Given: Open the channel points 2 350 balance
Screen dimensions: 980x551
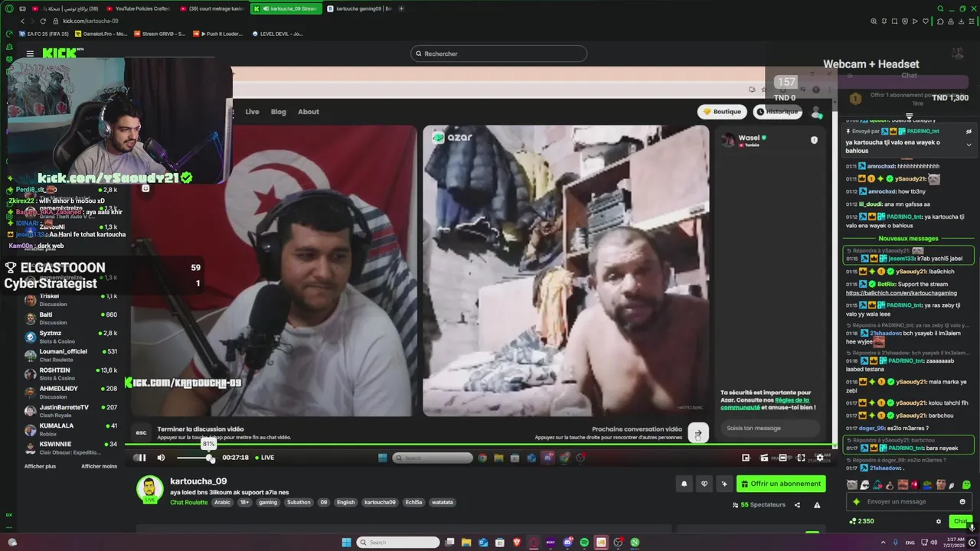Looking at the screenshot, I should click(861, 521).
